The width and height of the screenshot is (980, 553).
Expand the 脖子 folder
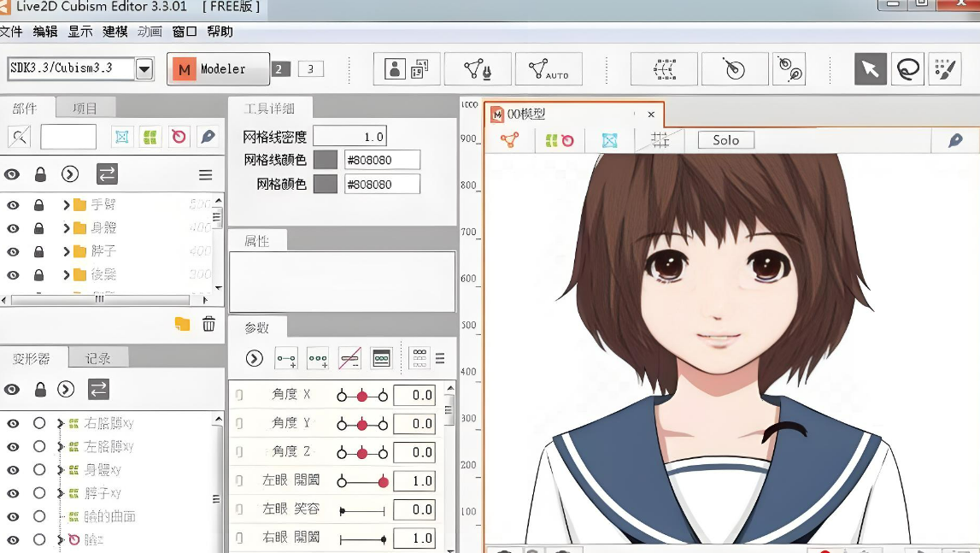pyautogui.click(x=66, y=251)
